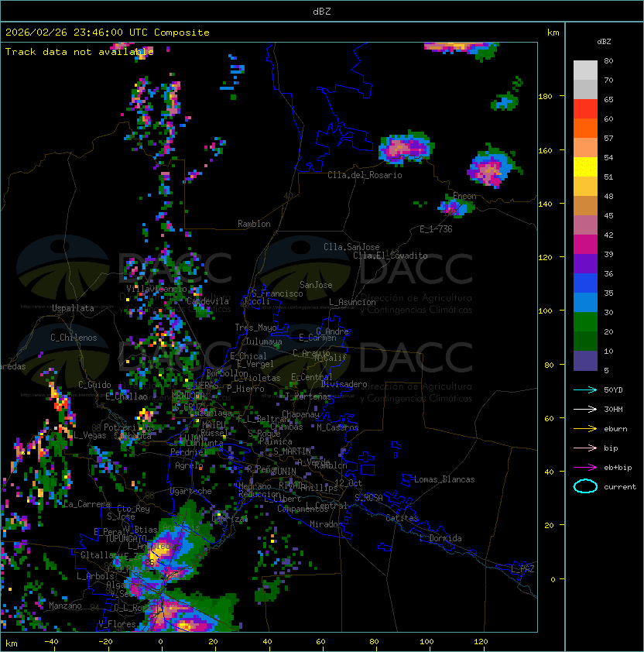Click the cyan 50YD arrow legend icon
Viewport: 644px width, 652px height.
(x=585, y=389)
